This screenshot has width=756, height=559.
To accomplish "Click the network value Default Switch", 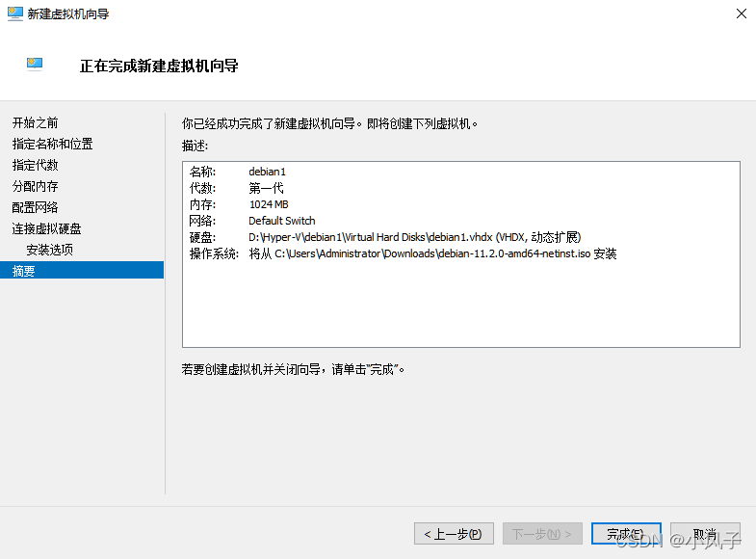I will point(281,221).
